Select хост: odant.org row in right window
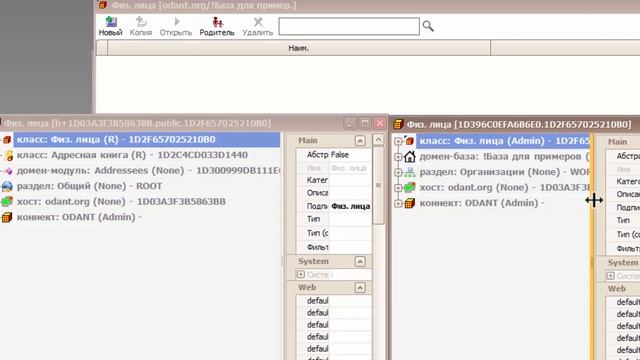 pos(504,188)
